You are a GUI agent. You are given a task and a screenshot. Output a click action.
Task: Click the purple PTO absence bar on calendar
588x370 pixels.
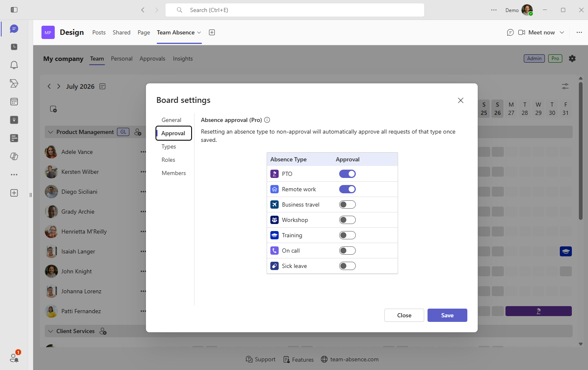pos(539,311)
